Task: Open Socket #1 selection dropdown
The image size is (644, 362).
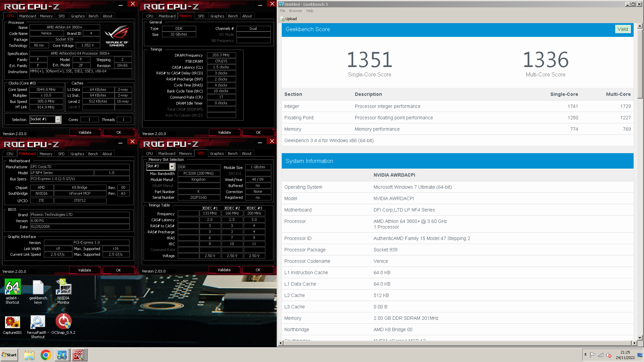Action: [58, 120]
